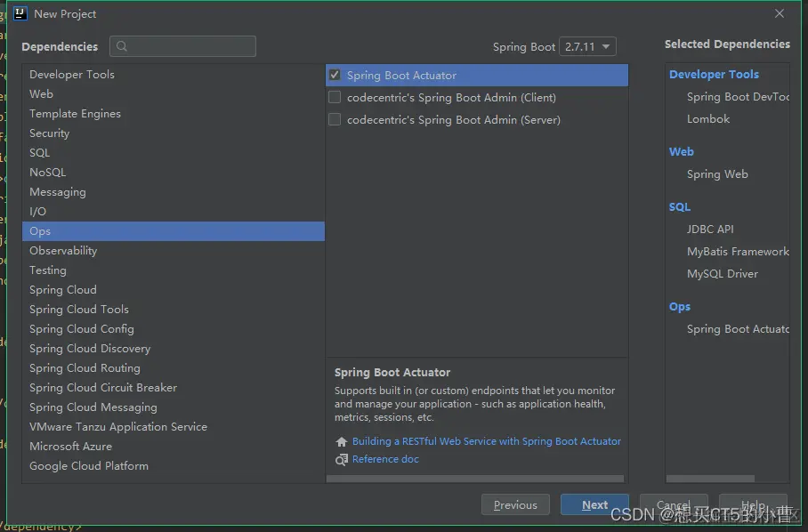Select Spring Web in selected dependencies
The height and width of the screenshot is (532, 808).
[x=717, y=174]
